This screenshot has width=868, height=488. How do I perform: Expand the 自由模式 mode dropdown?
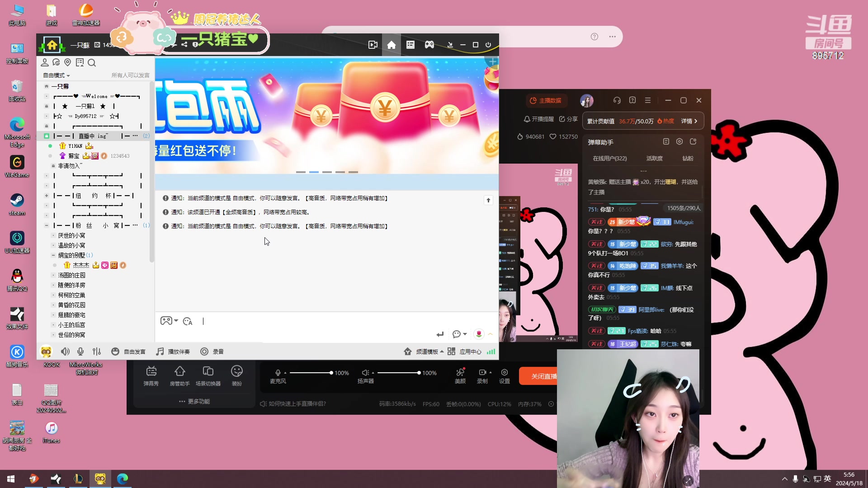pyautogui.click(x=57, y=75)
